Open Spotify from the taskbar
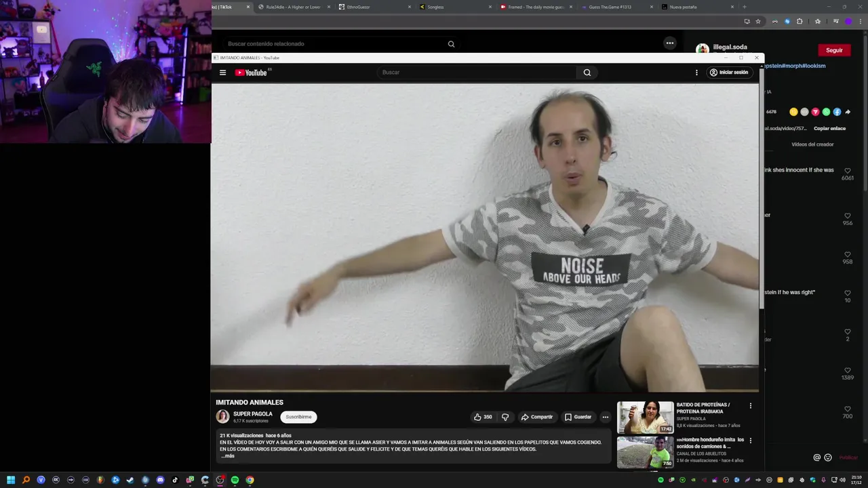This screenshot has height=488, width=868. [x=235, y=480]
